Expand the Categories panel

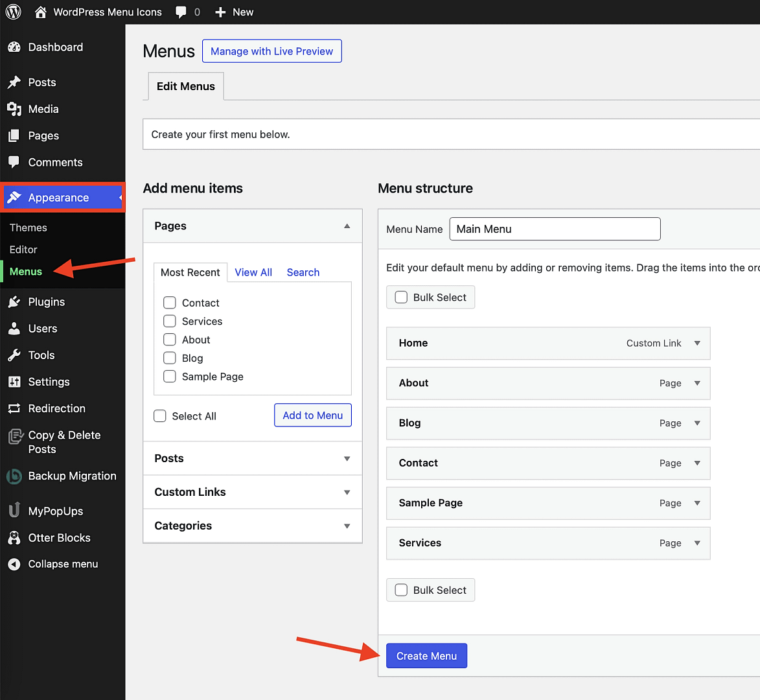click(253, 526)
